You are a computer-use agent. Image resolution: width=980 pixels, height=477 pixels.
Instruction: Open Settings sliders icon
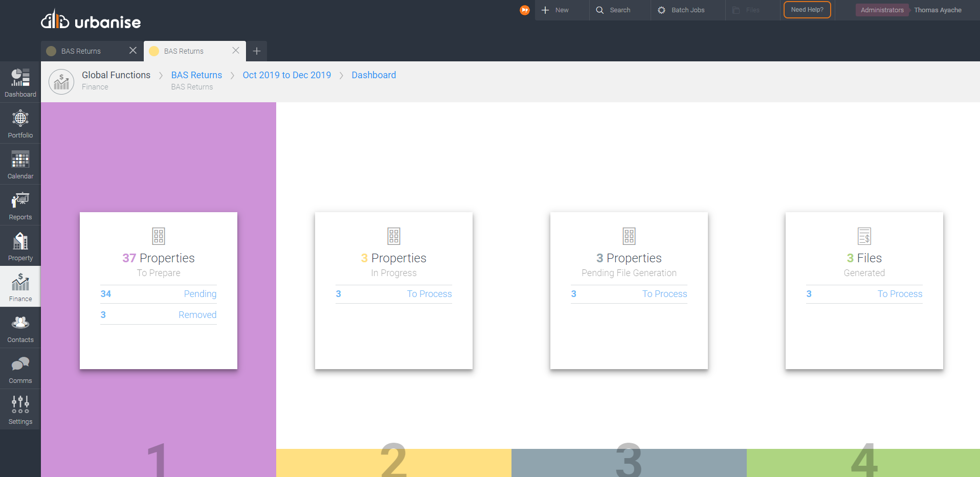pos(20,410)
